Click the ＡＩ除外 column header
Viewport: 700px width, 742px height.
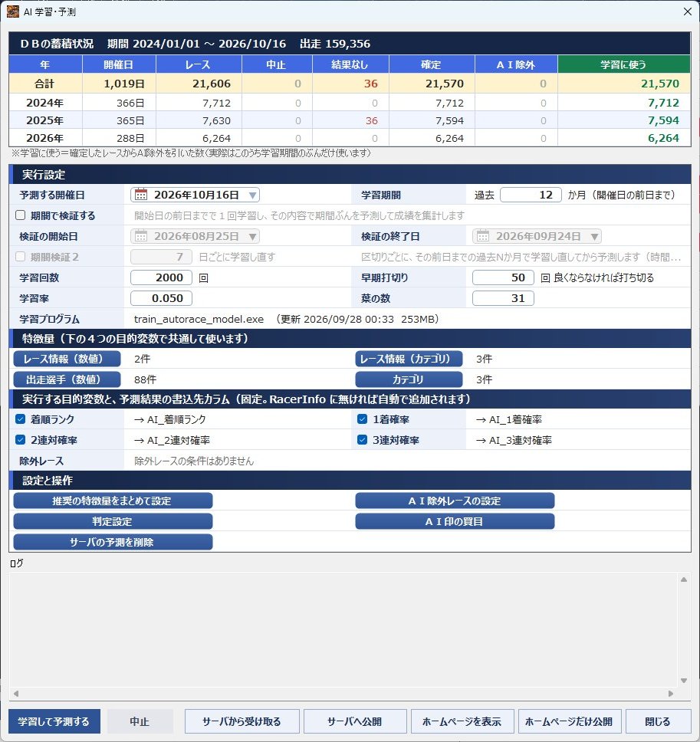point(516,64)
